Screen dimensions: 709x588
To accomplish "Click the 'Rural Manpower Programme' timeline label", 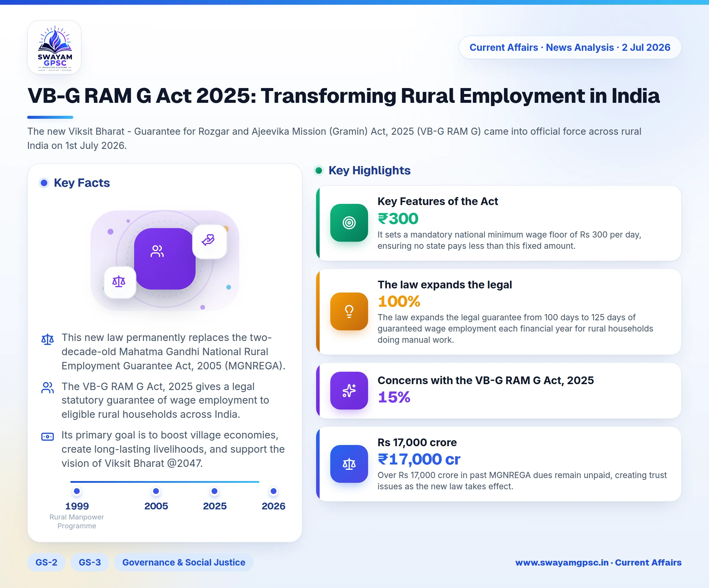I will (77, 522).
